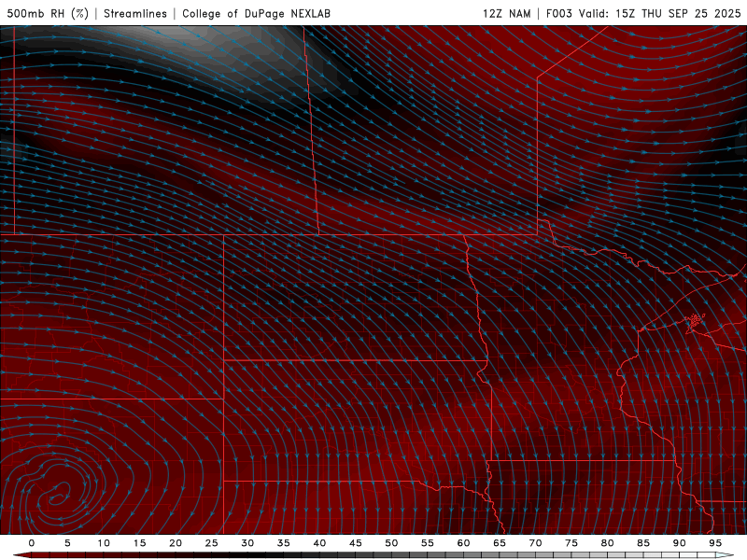Click the '95' label on the colorbar

715,543
